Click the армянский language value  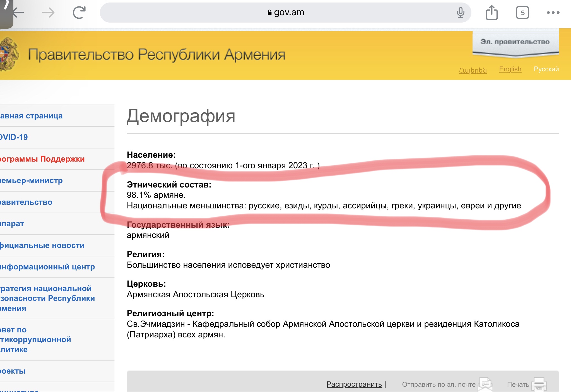(148, 235)
